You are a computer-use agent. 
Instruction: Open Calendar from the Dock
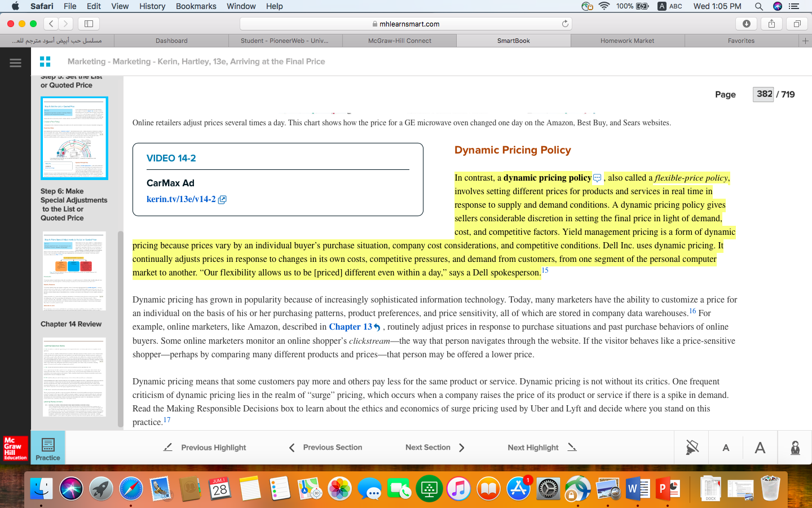point(220,489)
